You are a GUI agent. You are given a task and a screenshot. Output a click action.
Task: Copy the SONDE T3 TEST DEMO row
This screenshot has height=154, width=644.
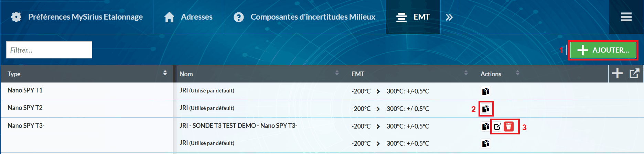click(485, 127)
